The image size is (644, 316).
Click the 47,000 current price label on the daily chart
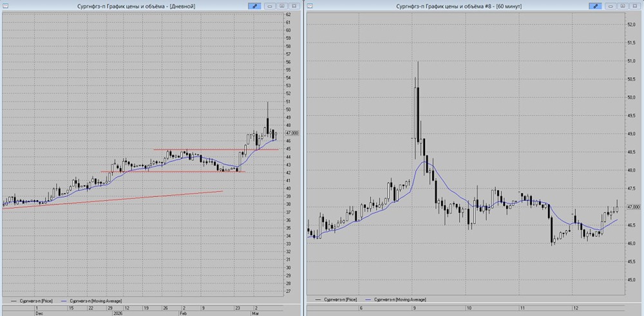(x=293, y=133)
